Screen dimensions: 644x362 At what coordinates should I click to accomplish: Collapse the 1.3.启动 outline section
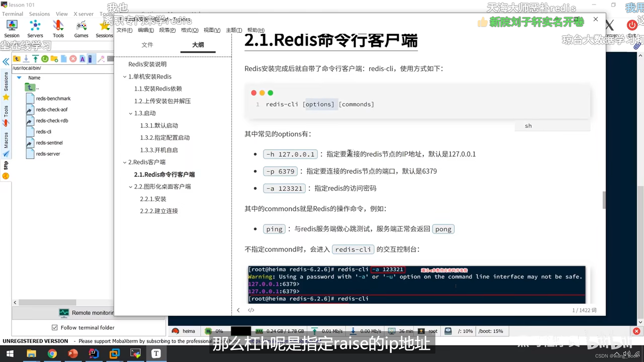(x=131, y=113)
